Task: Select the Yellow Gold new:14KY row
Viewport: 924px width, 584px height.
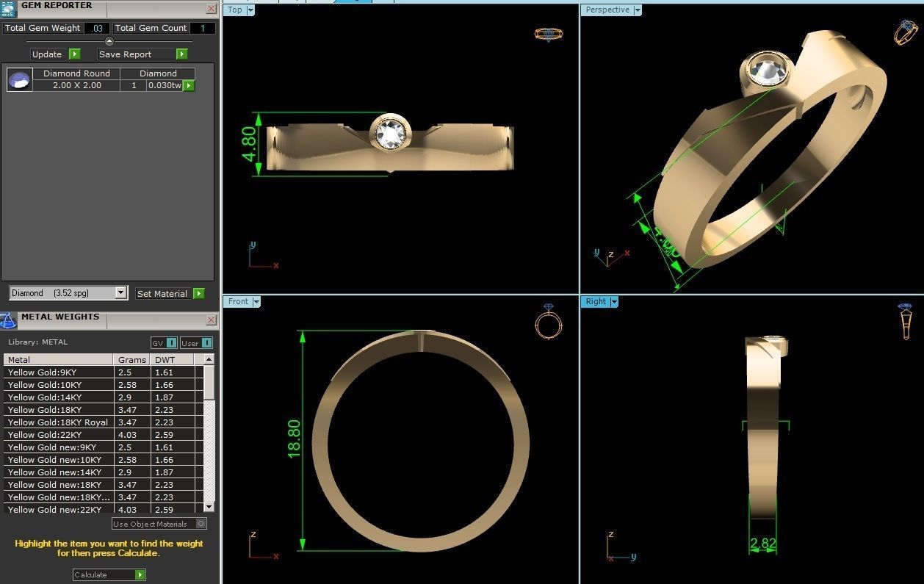Action: tap(104, 472)
